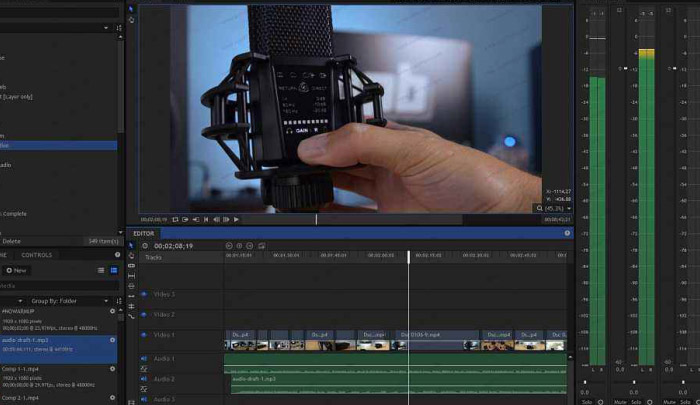
Task: Expand the dropdown left of Group By
Action: pyautogui.click(x=18, y=300)
